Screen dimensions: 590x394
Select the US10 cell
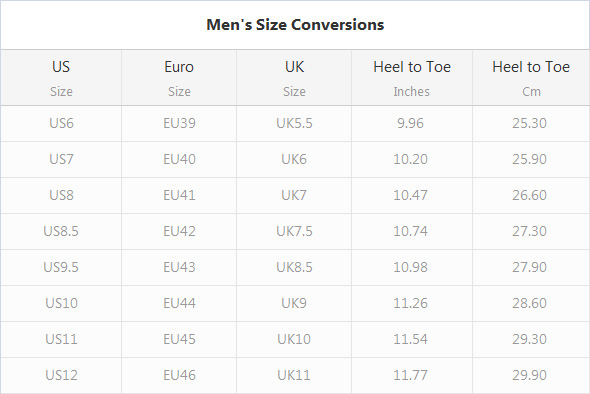(61, 303)
